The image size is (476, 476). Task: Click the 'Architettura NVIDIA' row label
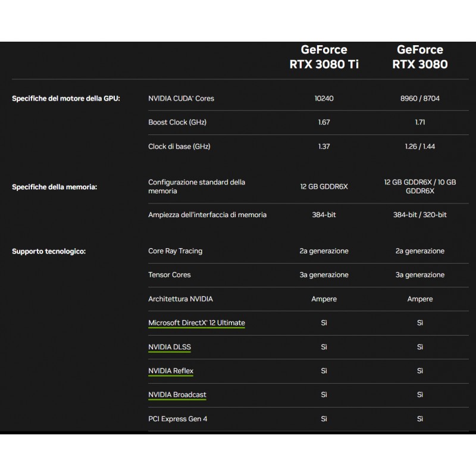[x=180, y=299]
